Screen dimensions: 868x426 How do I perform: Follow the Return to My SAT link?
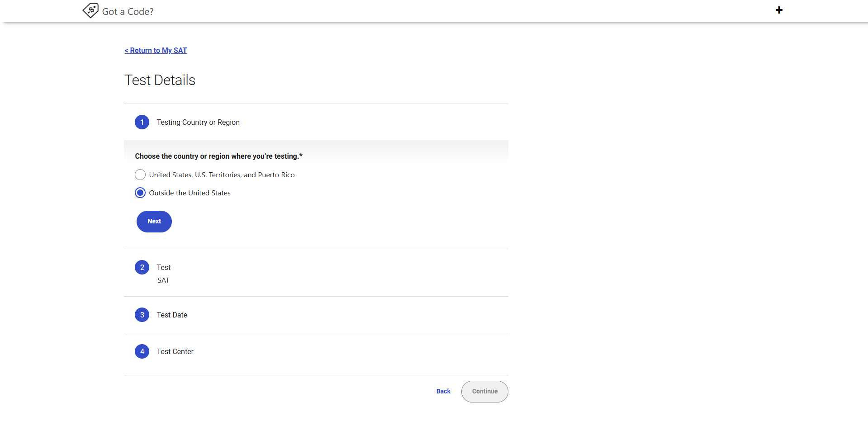[x=156, y=51]
